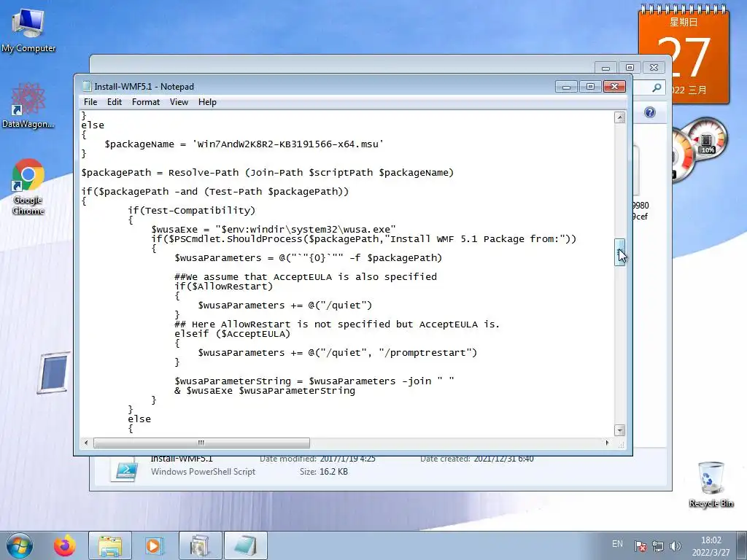Switch to the fifth taskbar program with documents icon
The height and width of the screenshot is (560, 747).
200,545
